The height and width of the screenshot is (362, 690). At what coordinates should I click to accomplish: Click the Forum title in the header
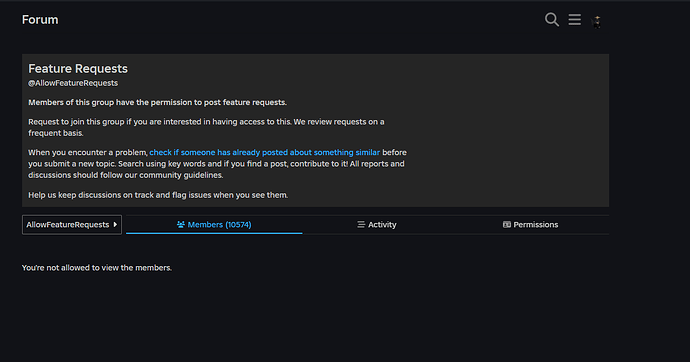[40, 19]
